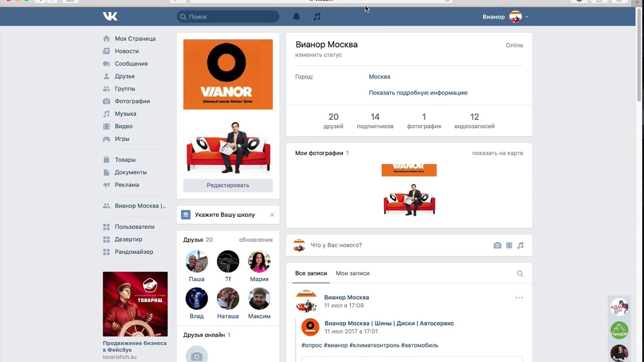Open the 12 видеозаписей counter
The width and height of the screenshot is (644, 362).
(x=474, y=121)
